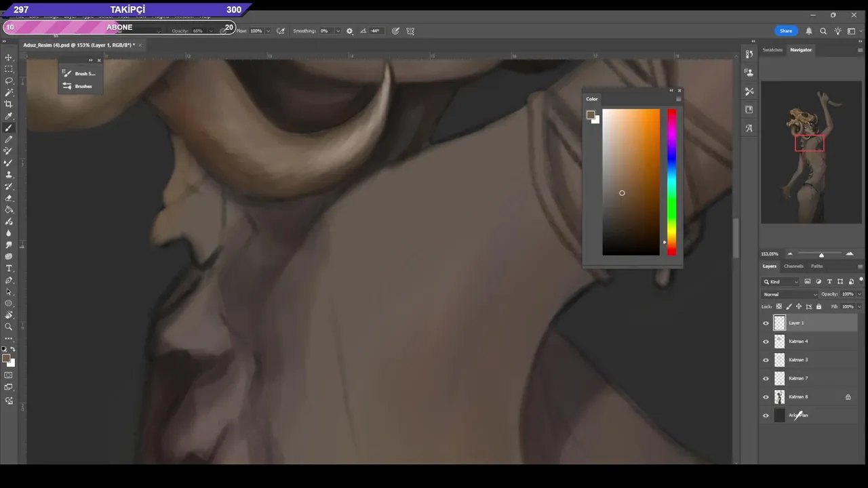868x488 pixels.
Task: Open the Normal blend mode dropdown
Action: [x=790, y=294]
